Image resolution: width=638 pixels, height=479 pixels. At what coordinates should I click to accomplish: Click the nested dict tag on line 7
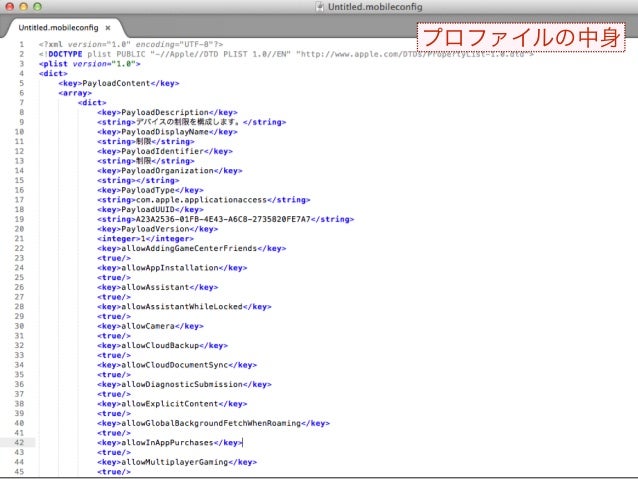tap(92, 103)
